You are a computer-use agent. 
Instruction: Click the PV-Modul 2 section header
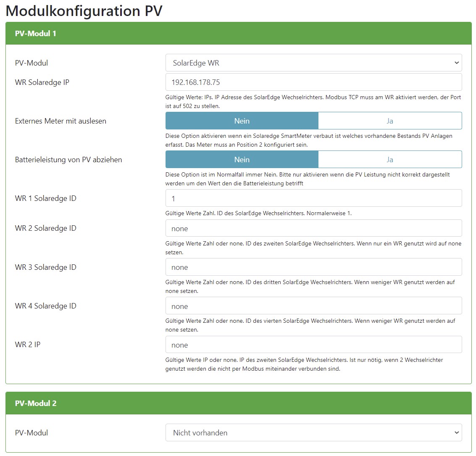coord(239,403)
